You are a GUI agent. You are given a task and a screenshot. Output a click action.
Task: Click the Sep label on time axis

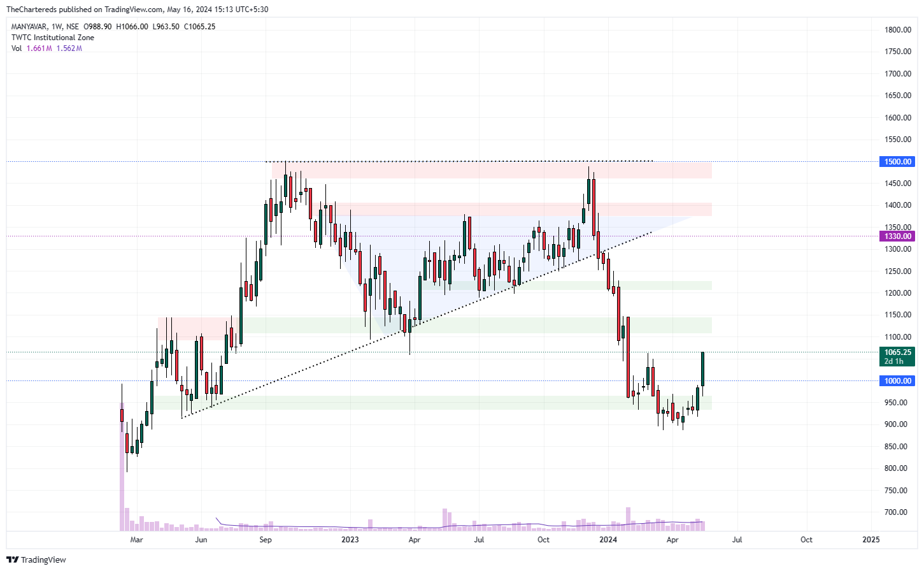pos(266,540)
